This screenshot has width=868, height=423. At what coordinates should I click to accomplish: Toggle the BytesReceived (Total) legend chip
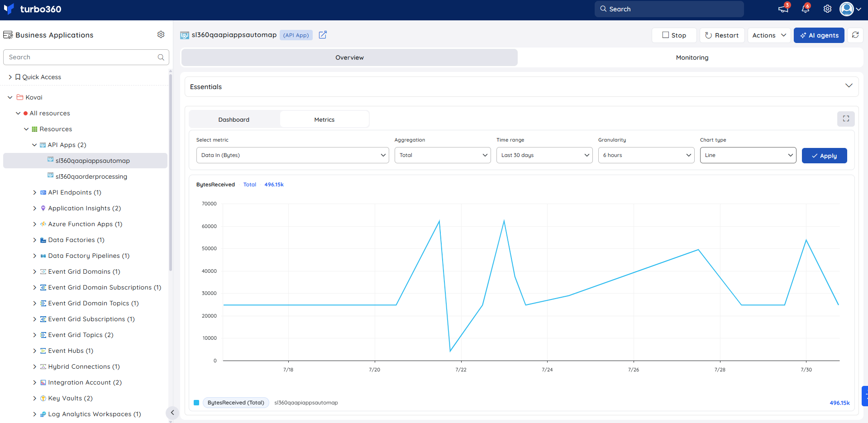[x=236, y=403]
